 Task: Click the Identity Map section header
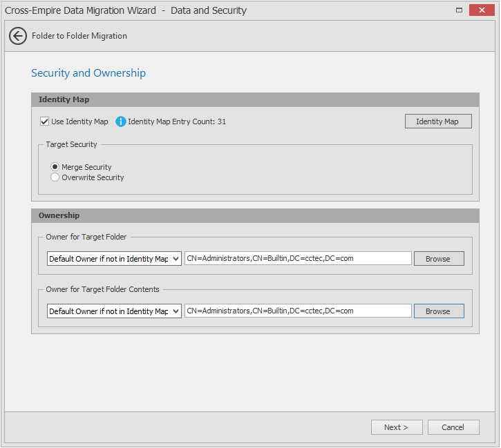pos(255,99)
